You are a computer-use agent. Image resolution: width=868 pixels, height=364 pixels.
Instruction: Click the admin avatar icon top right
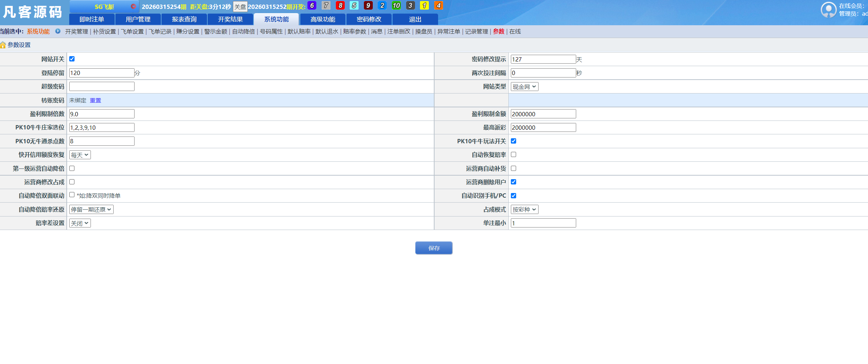click(829, 10)
